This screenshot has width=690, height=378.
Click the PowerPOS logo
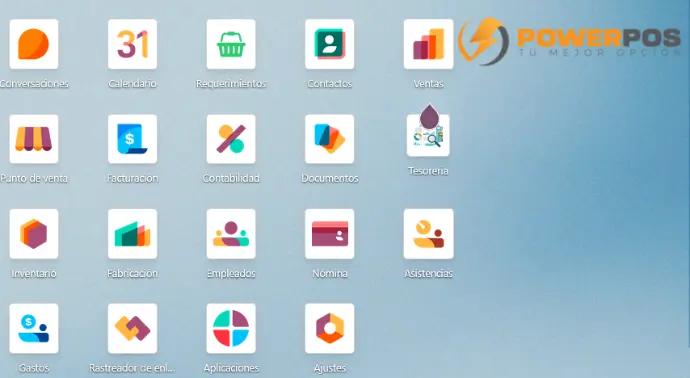(569, 41)
